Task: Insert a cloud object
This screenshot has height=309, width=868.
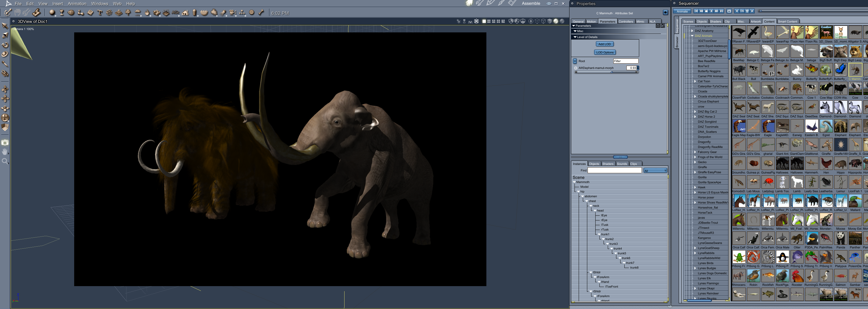Action: 138,13
